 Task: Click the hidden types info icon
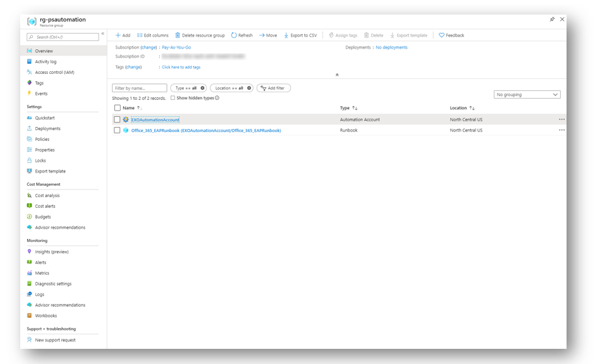click(217, 98)
